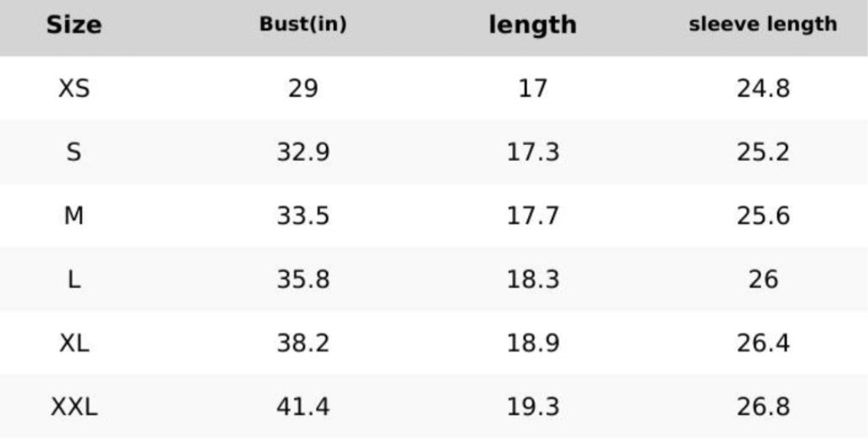Select the L bust value 35.8
The image size is (868, 447).
(x=303, y=280)
